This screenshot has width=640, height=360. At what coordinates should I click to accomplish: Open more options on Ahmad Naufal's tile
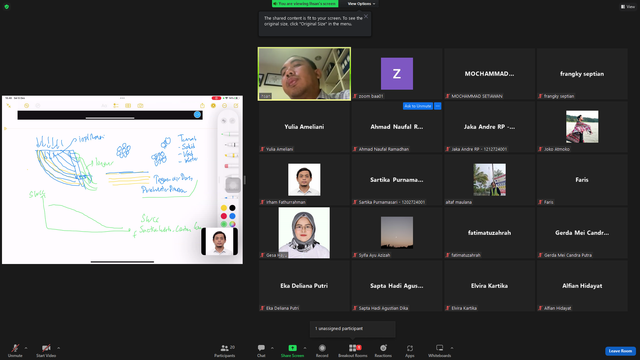point(438,106)
